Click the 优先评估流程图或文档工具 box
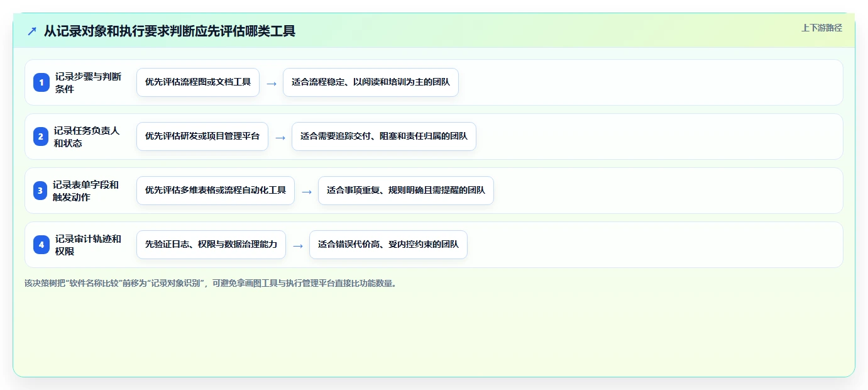The image size is (868, 390). 198,82
